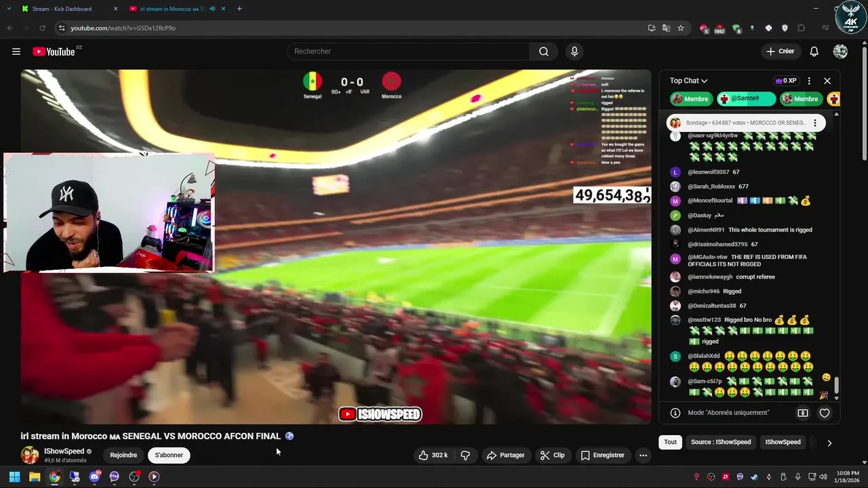Open the IShowSpeed channel name link

[x=64, y=451]
